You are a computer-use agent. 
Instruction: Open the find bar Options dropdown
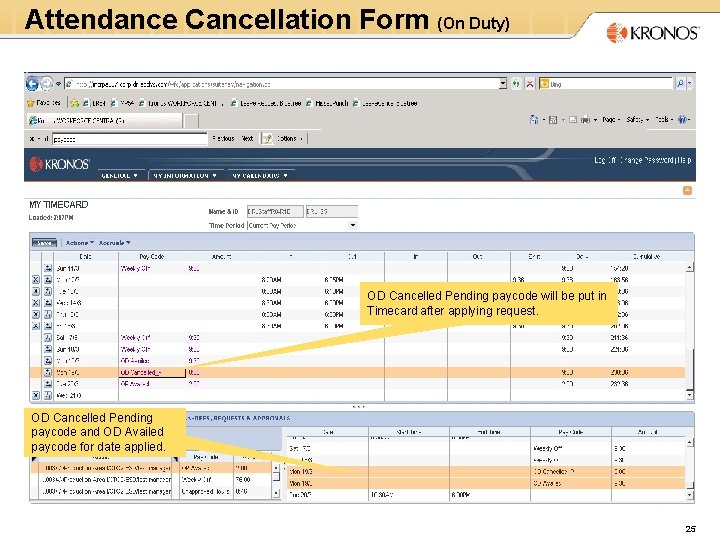(x=290, y=139)
